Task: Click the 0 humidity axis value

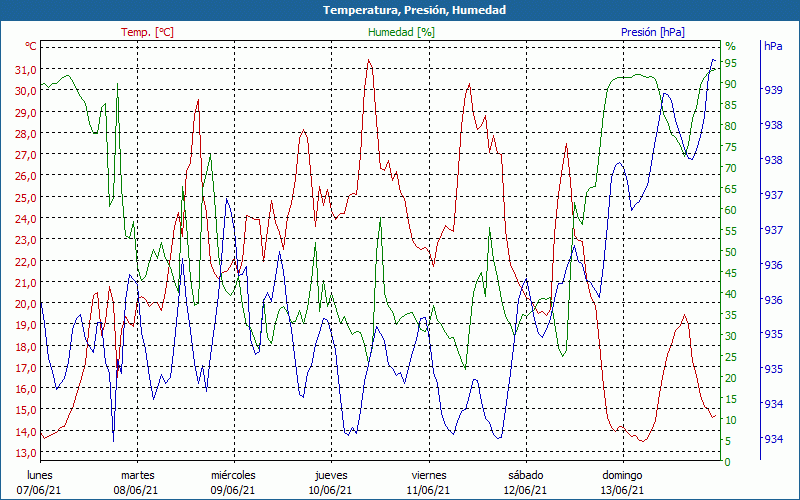Action: click(x=728, y=462)
